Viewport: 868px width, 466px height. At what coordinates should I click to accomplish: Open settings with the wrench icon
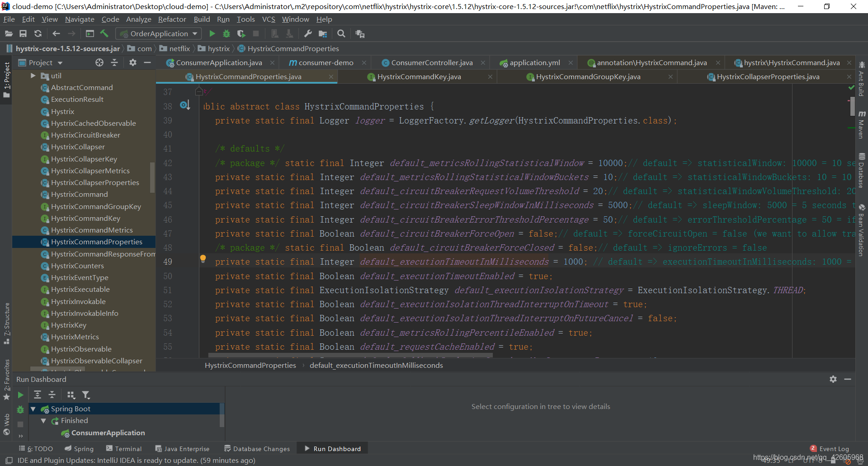coord(308,33)
